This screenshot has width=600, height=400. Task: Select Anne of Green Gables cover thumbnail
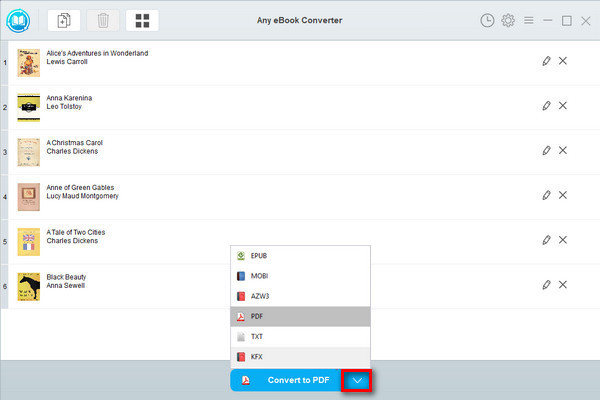click(x=29, y=197)
